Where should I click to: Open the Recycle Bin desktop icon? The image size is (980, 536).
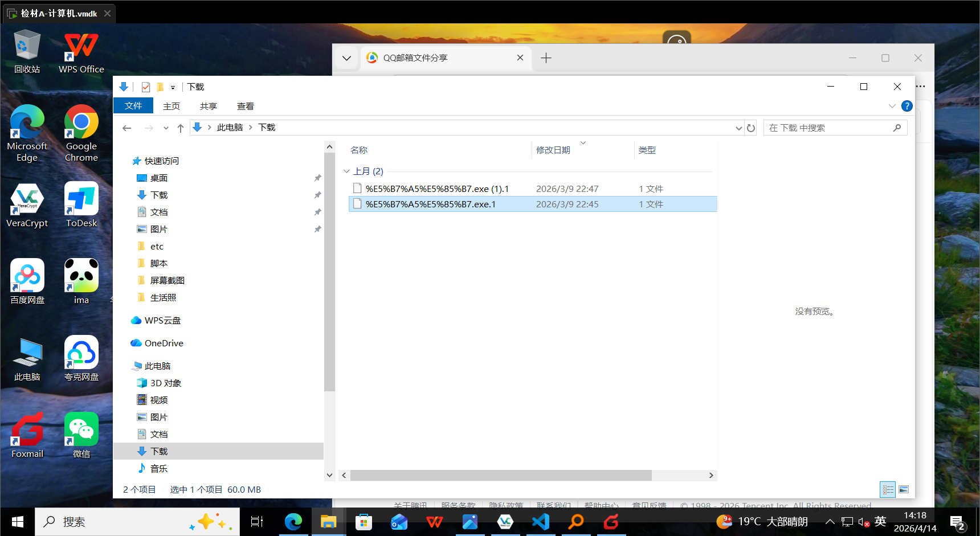point(27,51)
